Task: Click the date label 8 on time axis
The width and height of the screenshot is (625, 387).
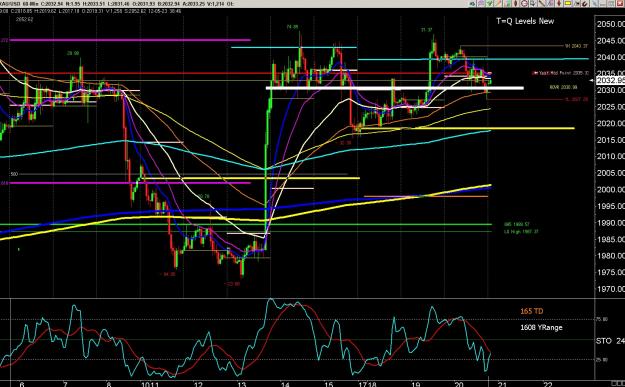Action: tap(108, 384)
